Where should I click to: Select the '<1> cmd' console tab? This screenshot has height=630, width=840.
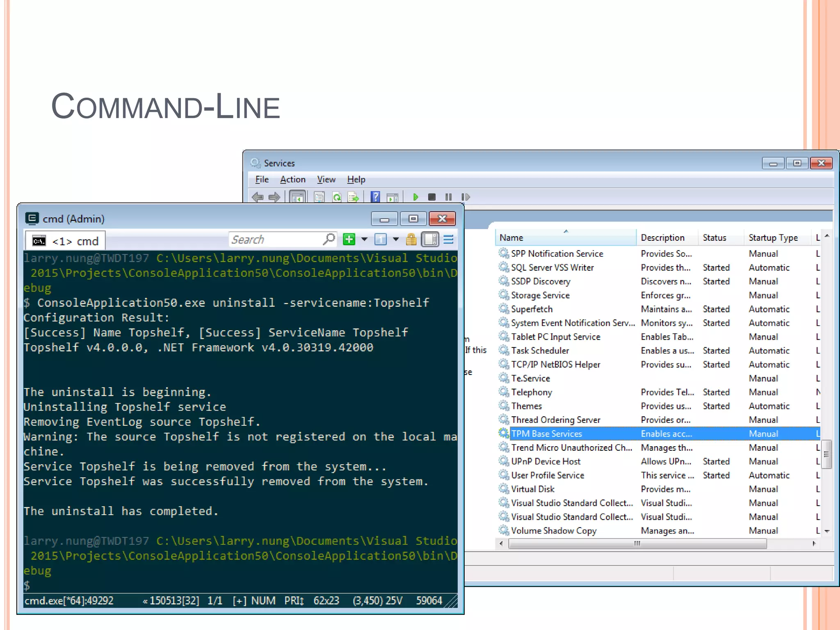66,241
